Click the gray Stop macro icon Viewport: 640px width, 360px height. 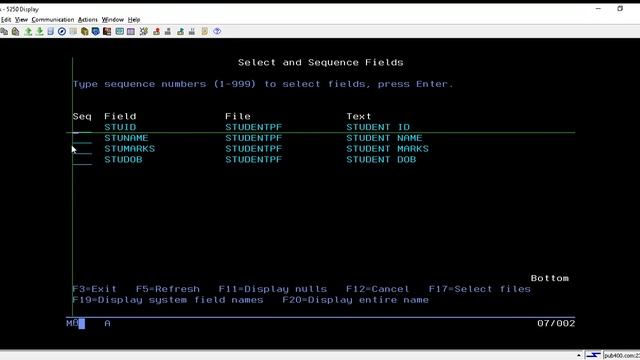pyautogui.click(x=167, y=31)
